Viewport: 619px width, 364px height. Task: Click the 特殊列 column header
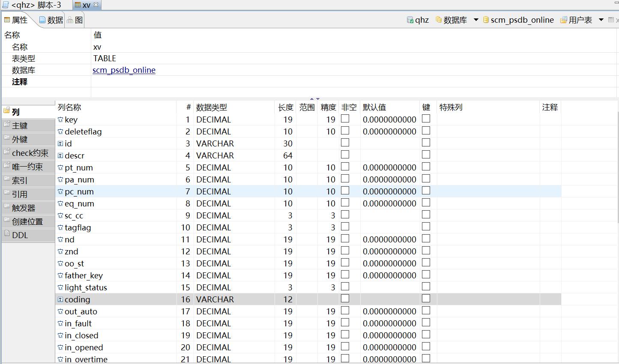488,107
